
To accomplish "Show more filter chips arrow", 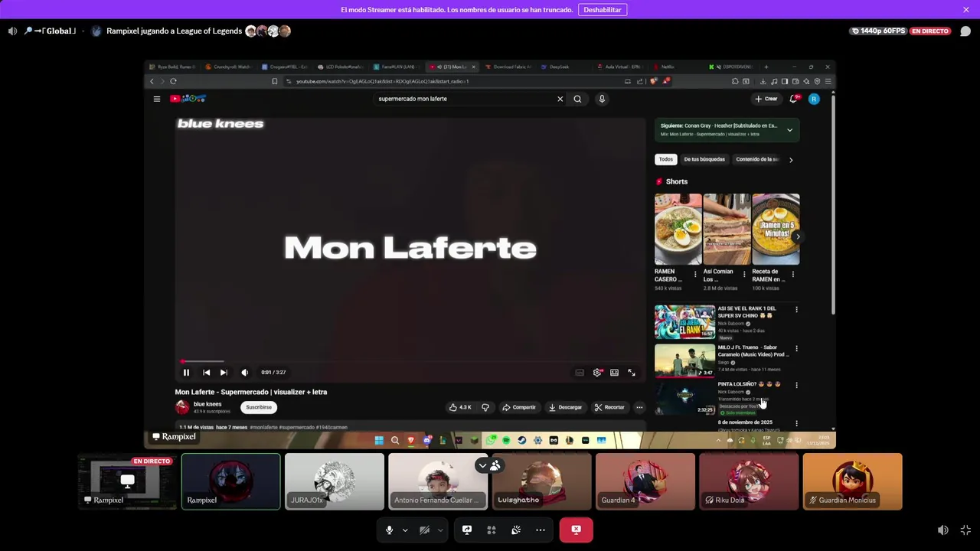I will [791, 159].
